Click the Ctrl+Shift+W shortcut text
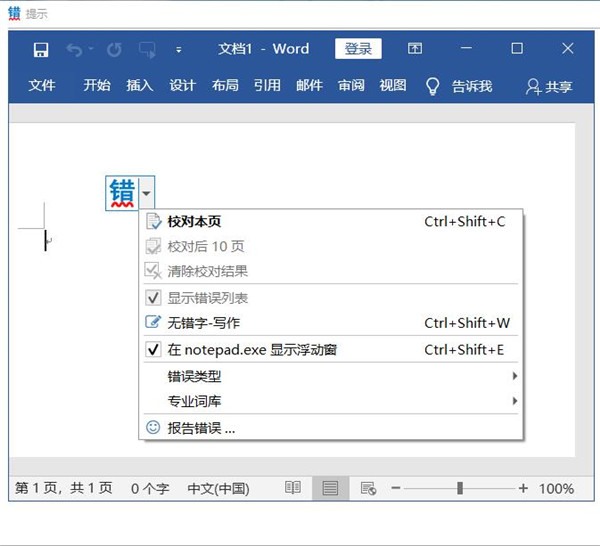Viewport: 600px width, 546px height. pyautogui.click(x=467, y=323)
